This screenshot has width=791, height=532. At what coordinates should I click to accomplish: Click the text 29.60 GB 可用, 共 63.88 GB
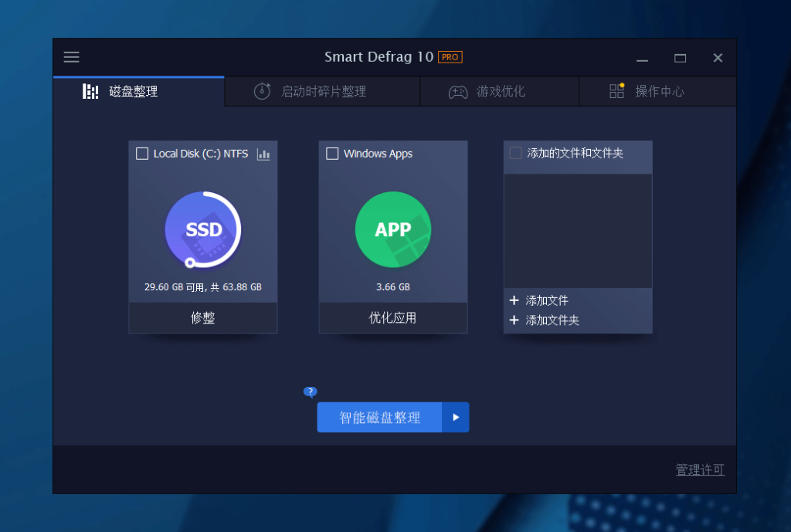point(203,287)
